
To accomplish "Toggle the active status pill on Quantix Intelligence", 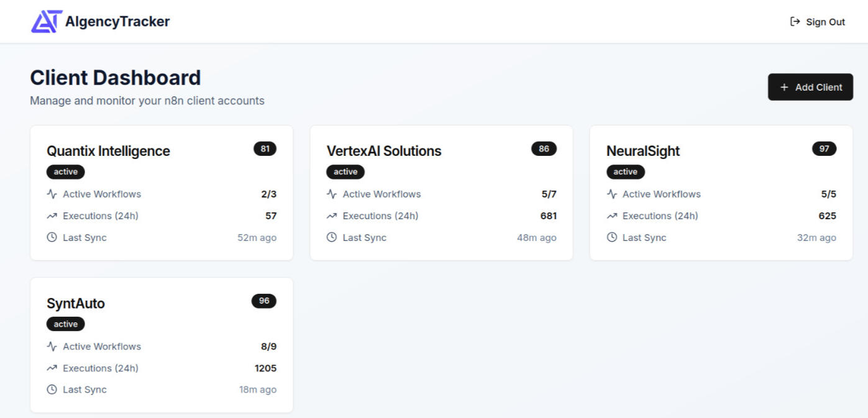I will pyautogui.click(x=65, y=171).
